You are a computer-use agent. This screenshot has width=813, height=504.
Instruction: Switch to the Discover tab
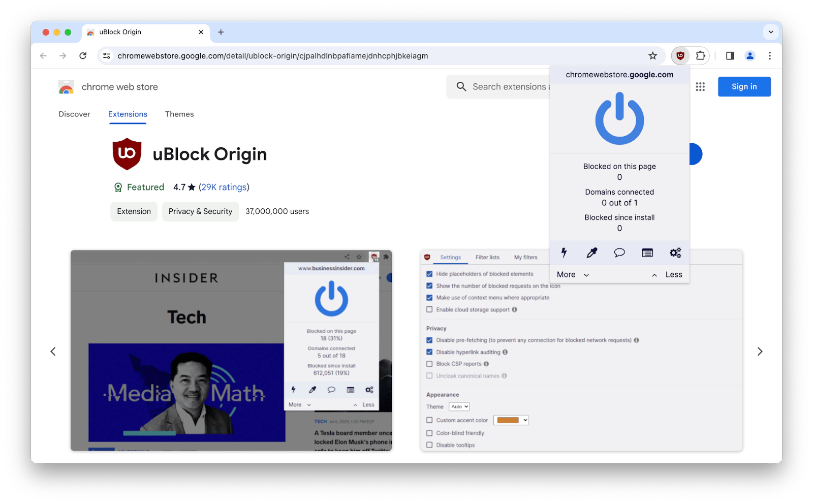click(75, 114)
